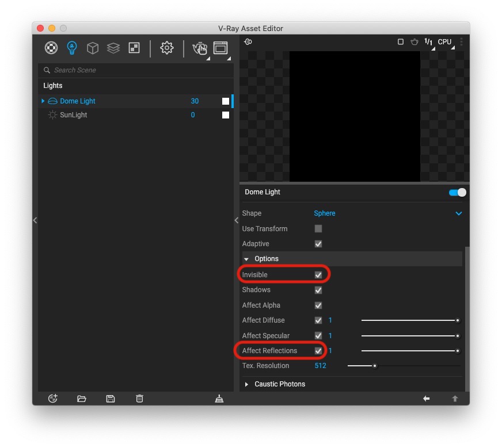
Task: Click the back arrow at bottom right
Action: click(427, 399)
